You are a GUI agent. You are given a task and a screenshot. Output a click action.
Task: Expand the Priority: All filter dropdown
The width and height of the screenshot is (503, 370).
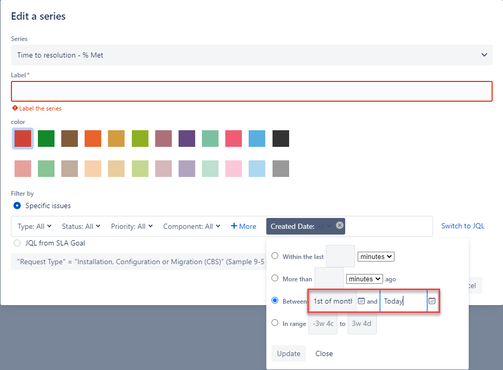pyautogui.click(x=132, y=226)
